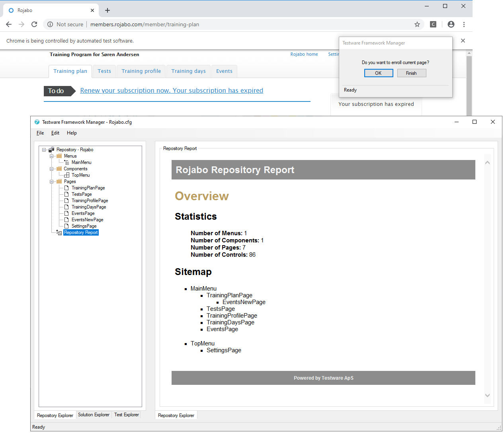Switch to the Test Explorer tab
Viewport: 504px width, 433px height.
pos(127,415)
